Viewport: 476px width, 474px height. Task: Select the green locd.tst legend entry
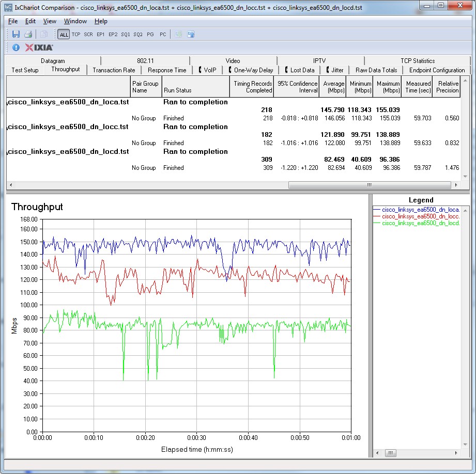pos(417,223)
